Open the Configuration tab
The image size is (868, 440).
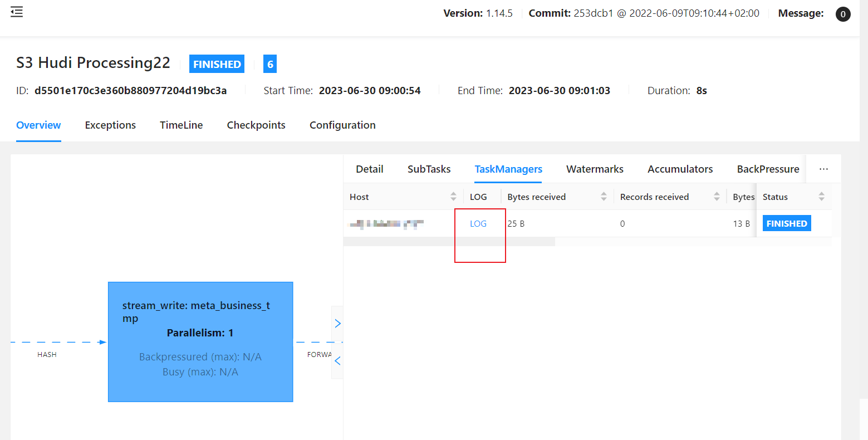(342, 125)
